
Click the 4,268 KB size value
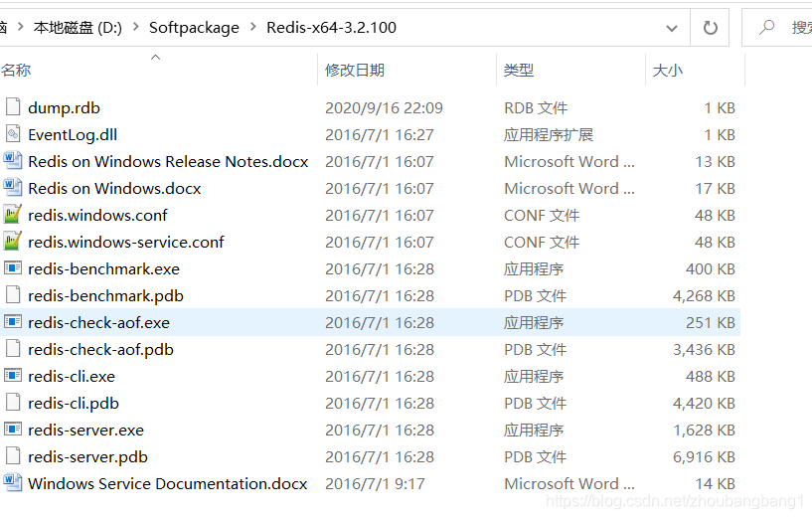click(704, 295)
